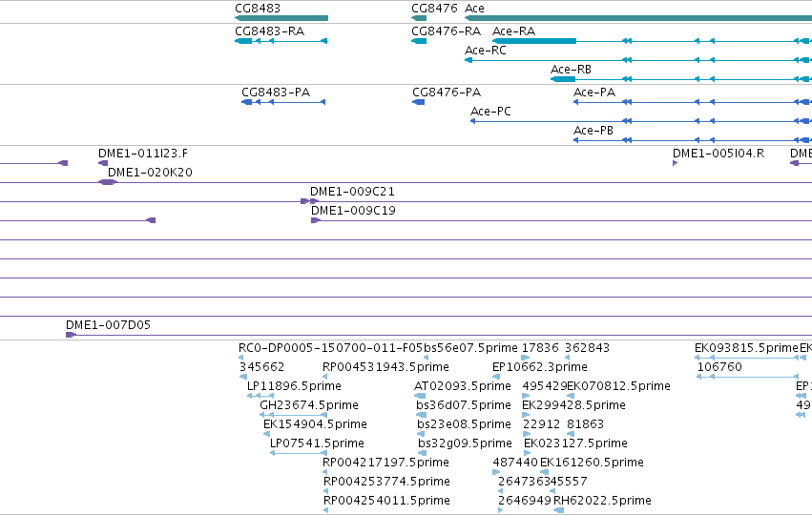Screen dimensions: 812x515
Task: Click the DME1-011I23.F clone end arrow
Action: click(x=103, y=163)
